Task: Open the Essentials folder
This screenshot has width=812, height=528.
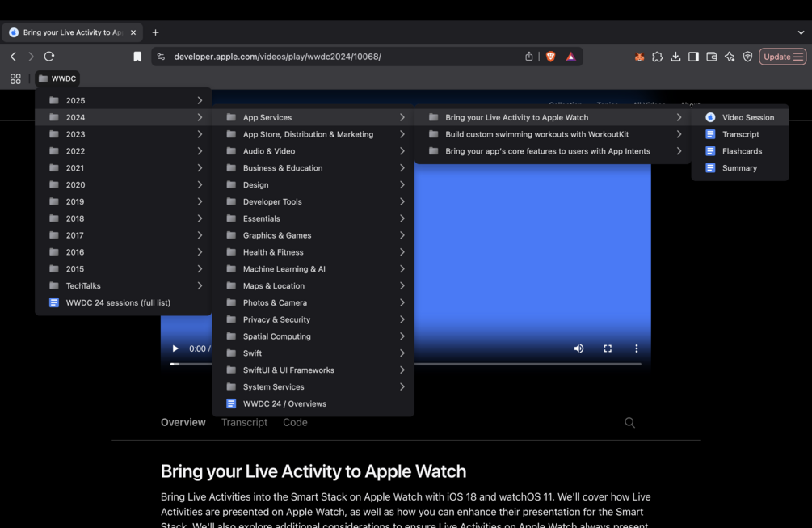Action: pyautogui.click(x=313, y=218)
